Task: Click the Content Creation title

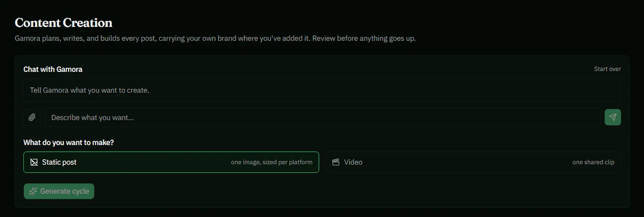Action: click(64, 23)
